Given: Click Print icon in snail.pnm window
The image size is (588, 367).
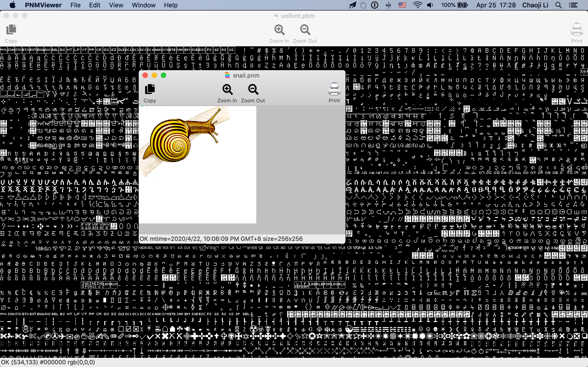Looking at the screenshot, I should (x=334, y=89).
